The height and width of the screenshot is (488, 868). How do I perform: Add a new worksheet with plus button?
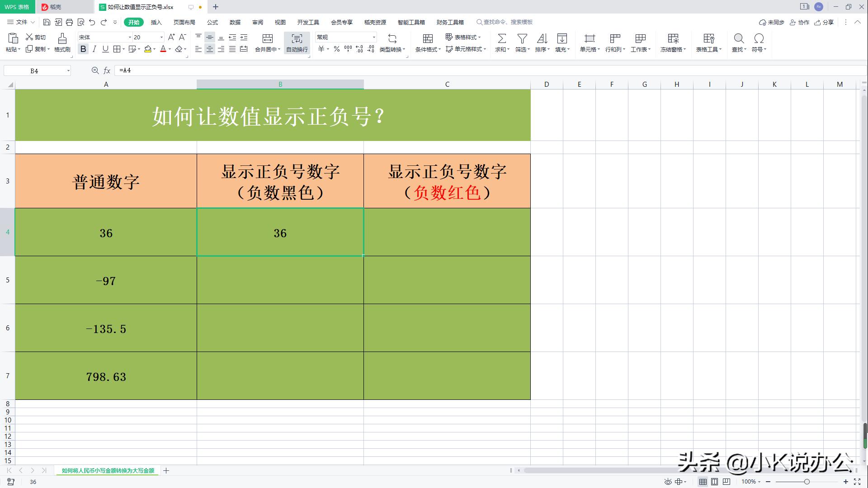click(x=166, y=470)
